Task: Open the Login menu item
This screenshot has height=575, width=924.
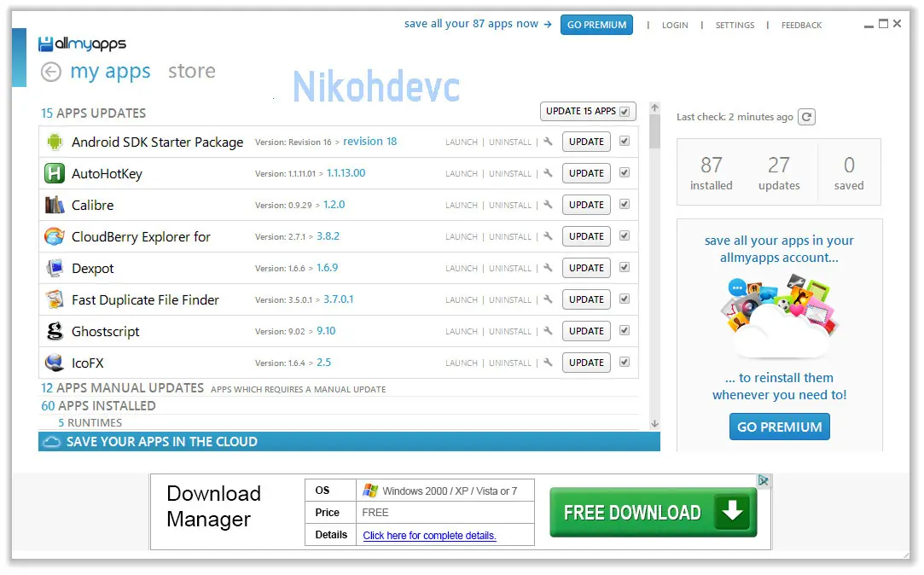Action: pos(675,25)
